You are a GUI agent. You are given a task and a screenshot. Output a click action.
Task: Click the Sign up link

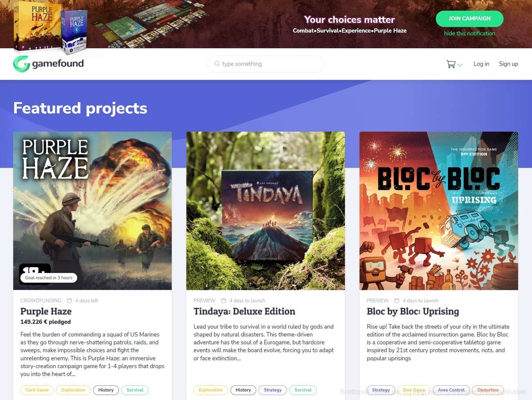[509, 64]
